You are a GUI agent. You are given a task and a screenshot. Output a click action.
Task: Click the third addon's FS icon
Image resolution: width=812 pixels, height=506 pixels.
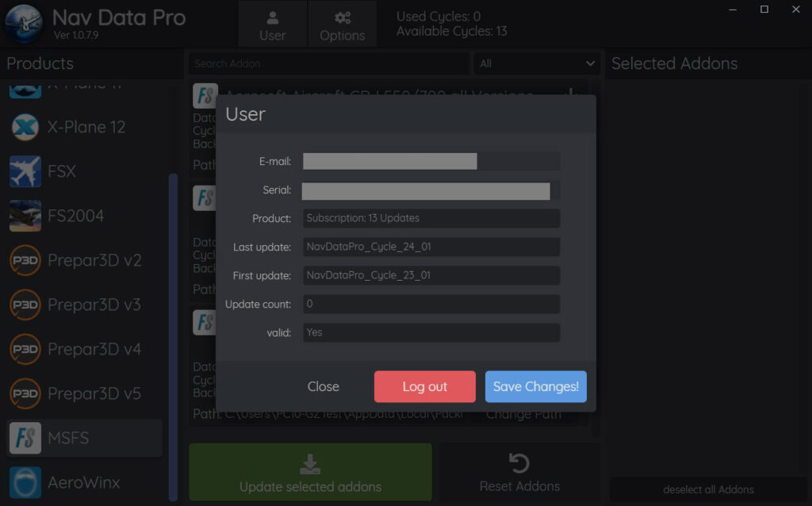point(205,322)
